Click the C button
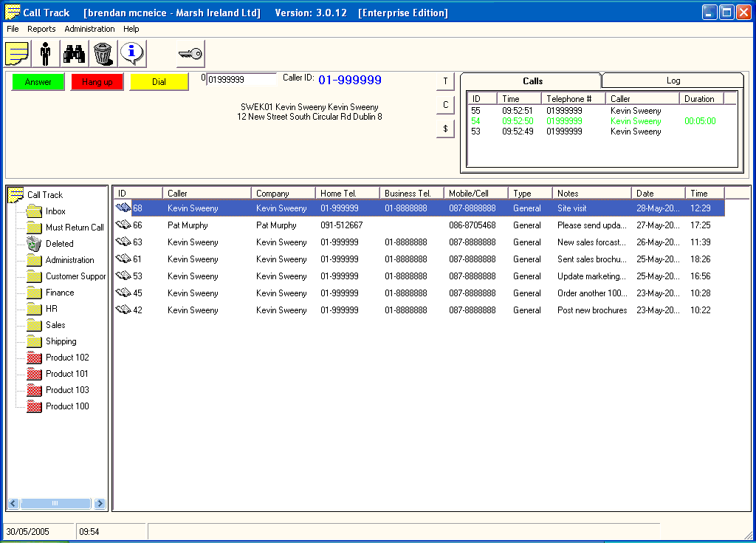This screenshot has height=543, width=756. click(x=445, y=105)
